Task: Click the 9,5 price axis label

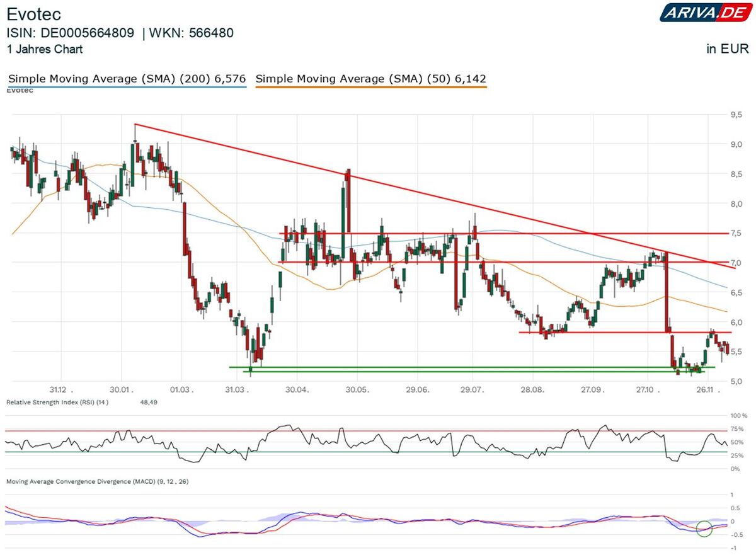Action: (x=735, y=115)
